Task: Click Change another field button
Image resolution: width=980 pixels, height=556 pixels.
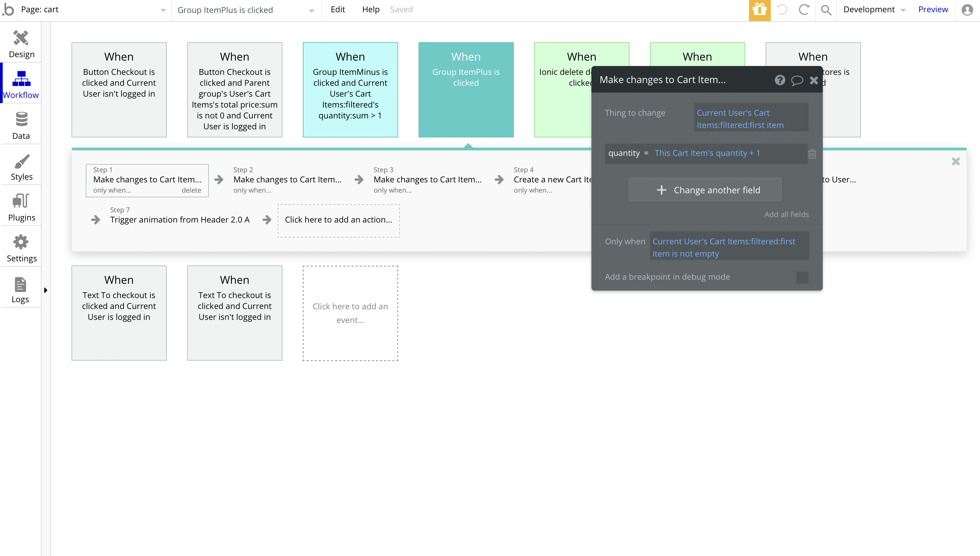Action: [x=705, y=190]
